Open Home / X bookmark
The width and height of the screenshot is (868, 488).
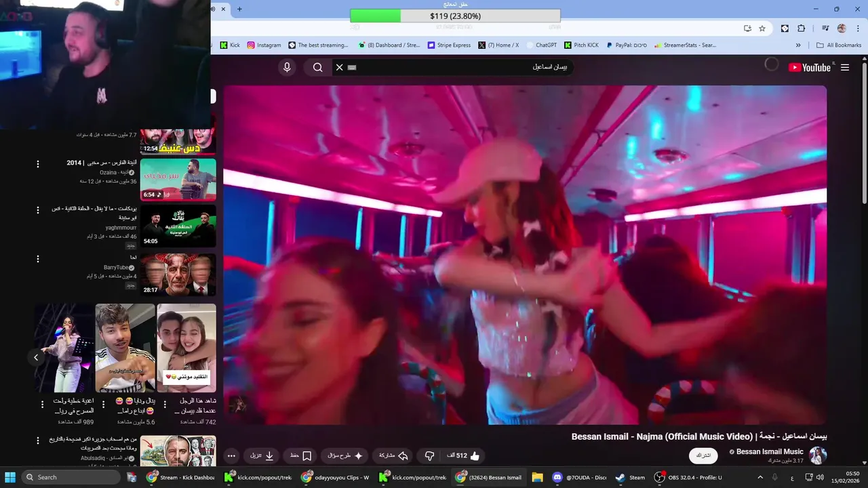[x=498, y=45]
